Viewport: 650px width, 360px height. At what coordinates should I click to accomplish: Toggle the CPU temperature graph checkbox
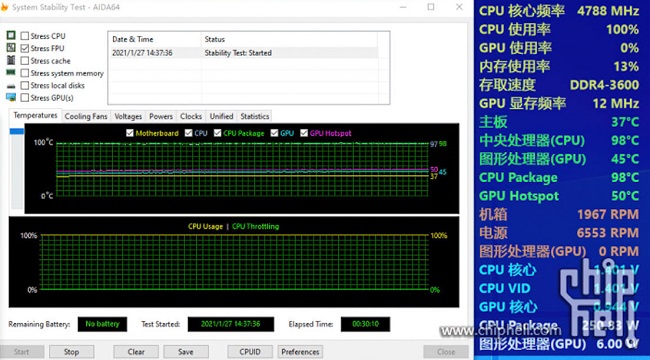[x=189, y=133]
